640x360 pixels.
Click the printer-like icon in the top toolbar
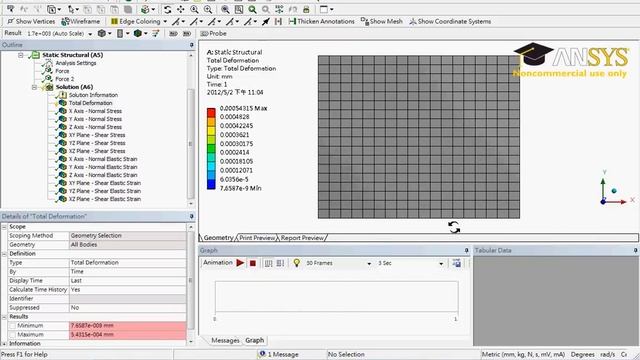(306, 9)
